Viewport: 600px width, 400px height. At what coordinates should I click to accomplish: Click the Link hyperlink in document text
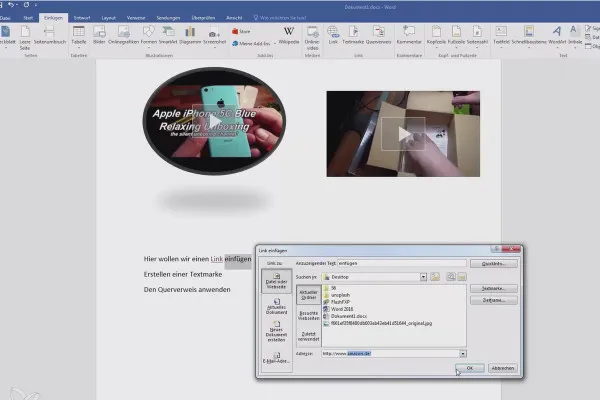pos(217,259)
